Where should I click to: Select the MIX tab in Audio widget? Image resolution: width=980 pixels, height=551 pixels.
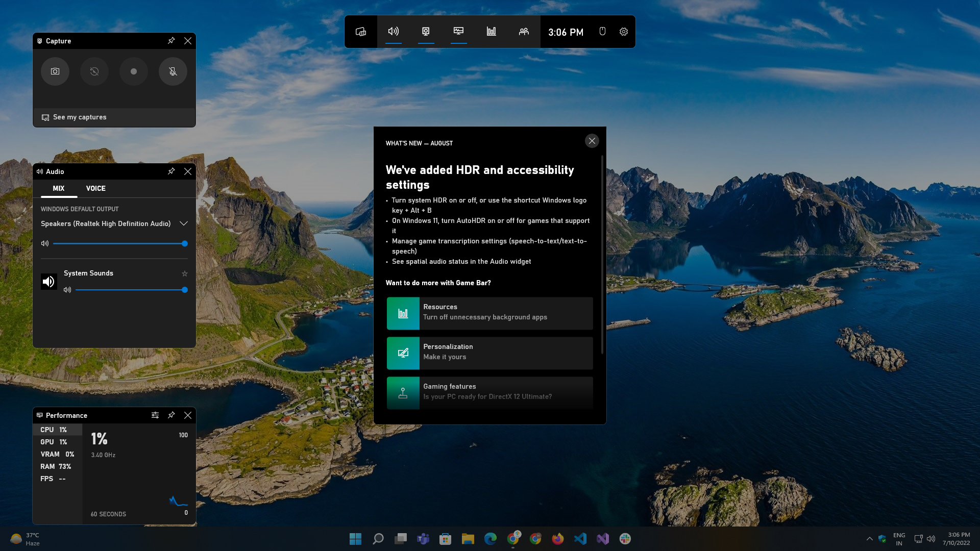pyautogui.click(x=59, y=188)
